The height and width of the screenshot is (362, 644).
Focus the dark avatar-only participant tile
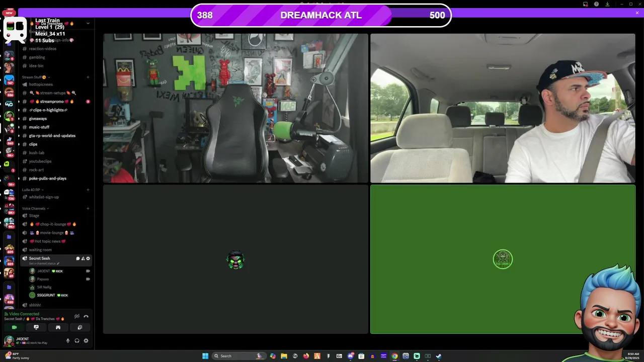[235, 259]
